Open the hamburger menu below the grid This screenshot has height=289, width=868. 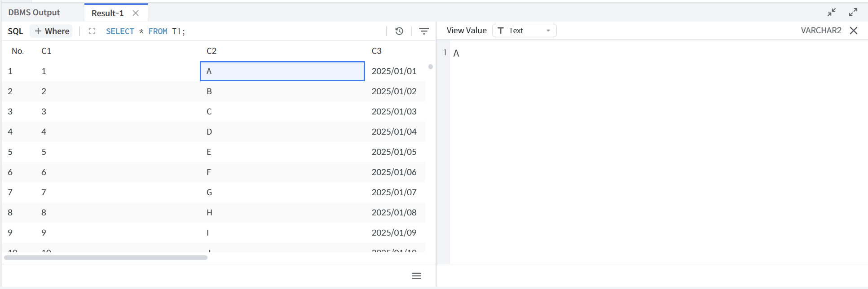tap(416, 276)
